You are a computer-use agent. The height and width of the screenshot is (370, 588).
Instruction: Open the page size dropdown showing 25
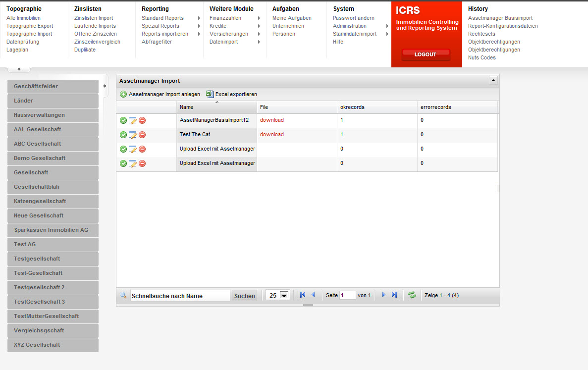pos(284,295)
